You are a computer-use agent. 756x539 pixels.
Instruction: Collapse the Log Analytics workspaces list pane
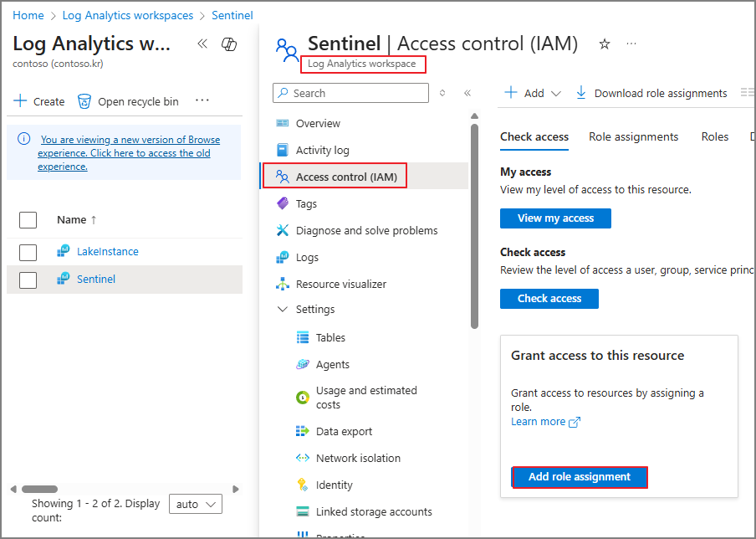click(x=202, y=44)
